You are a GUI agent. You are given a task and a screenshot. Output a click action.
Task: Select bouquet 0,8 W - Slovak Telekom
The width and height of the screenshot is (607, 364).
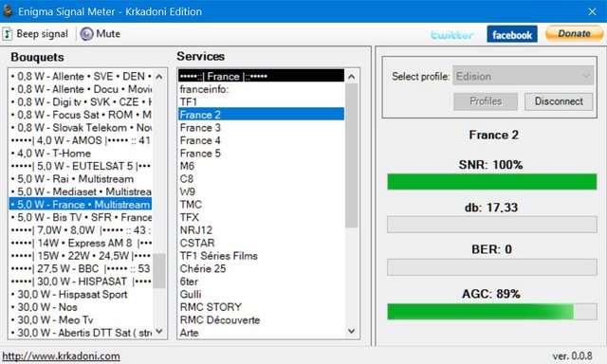click(x=81, y=127)
